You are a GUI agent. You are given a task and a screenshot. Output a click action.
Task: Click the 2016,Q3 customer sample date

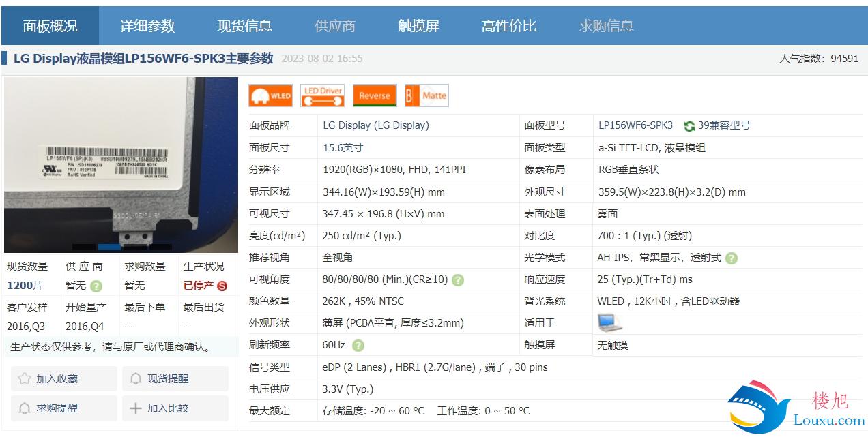(27, 327)
